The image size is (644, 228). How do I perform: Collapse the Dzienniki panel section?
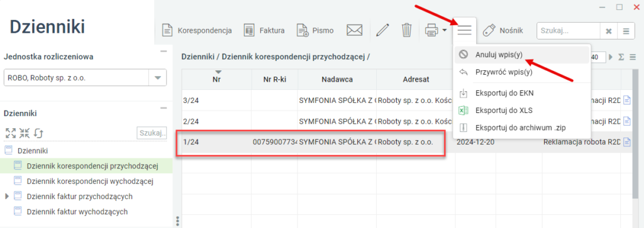(164, 108)
